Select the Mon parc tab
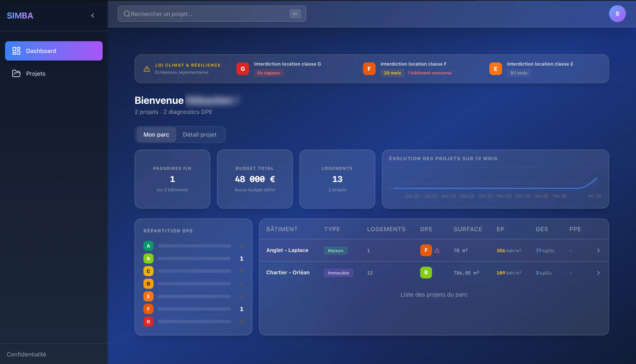 coord(156,135)
